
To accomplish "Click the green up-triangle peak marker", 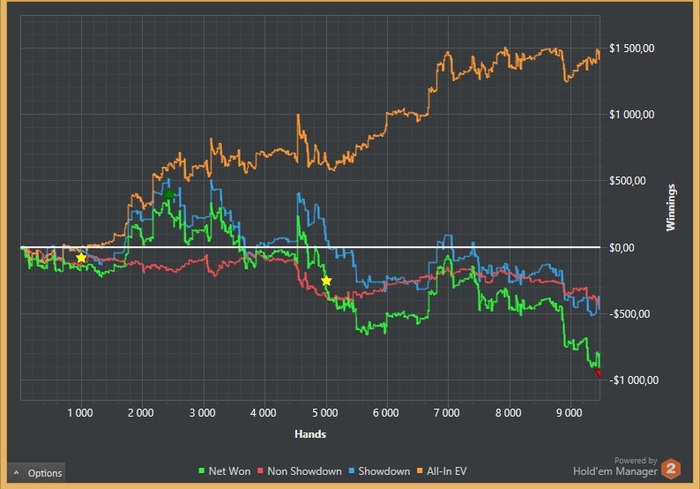I will click(169, 194).
